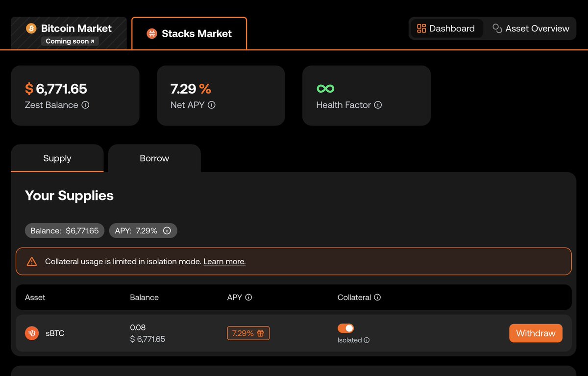The height and width of the screenshot is (376, 588).
Task: Open info icon next to Net APY
Action: [212, 105]
